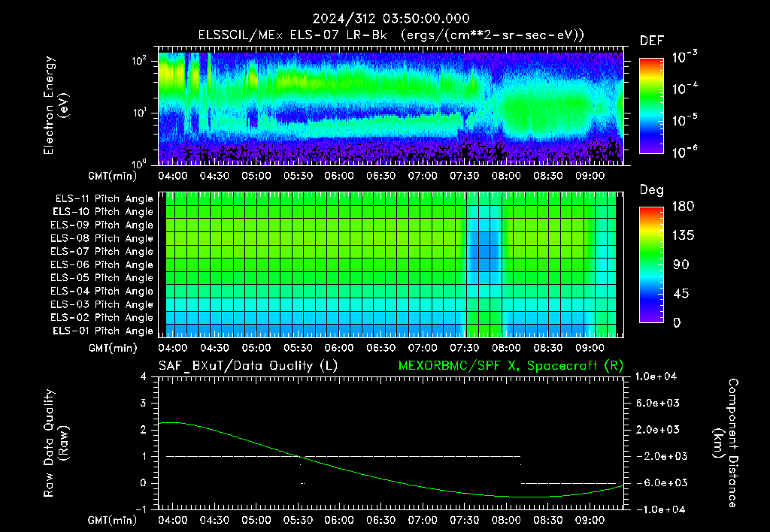
Task: Click the Raw Data Quality (Raw) axis title
Action: tap(56, 443)
